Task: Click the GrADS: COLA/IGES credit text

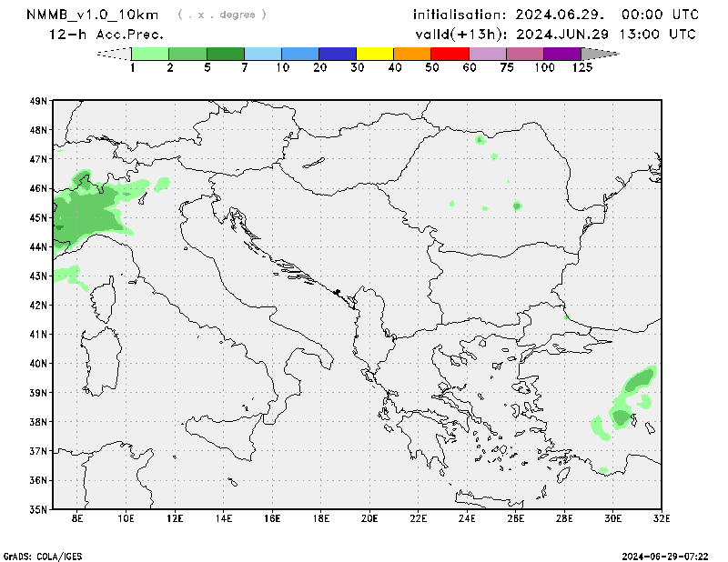Action: 42,555
